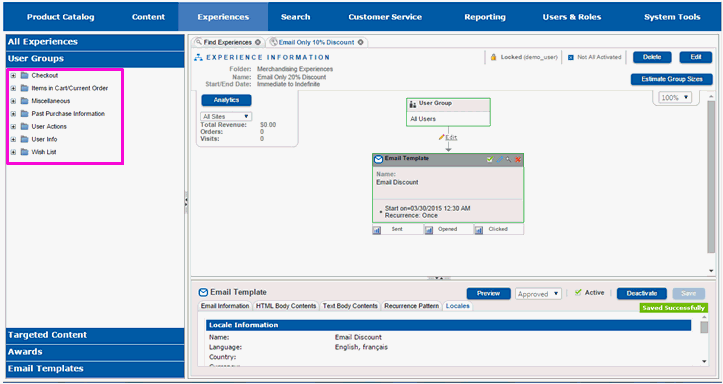723x384 pixels.
Task: Open the Awards section
Action: point(95,352)
